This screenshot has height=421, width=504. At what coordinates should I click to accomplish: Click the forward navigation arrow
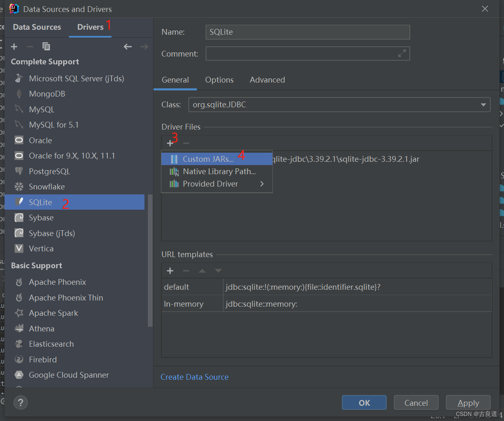144,47
